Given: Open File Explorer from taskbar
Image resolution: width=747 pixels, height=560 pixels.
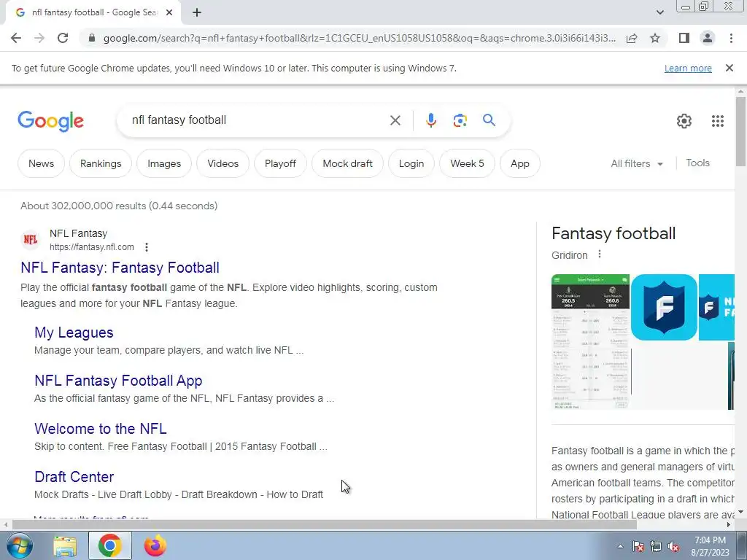Looking at the screenshot, I should pos(65,545).
